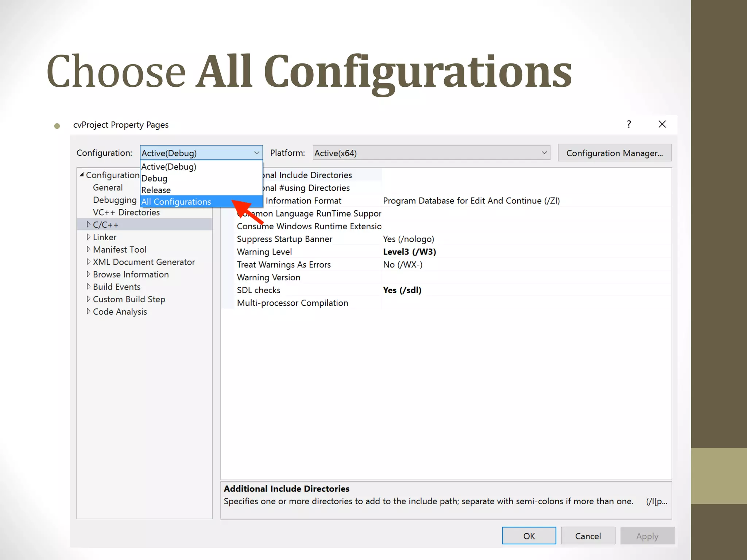The height and width of the screenshot is (560, 747).
Task: Click the Warning Level value Level3 (/W3)
Action: tap(409, 252)
